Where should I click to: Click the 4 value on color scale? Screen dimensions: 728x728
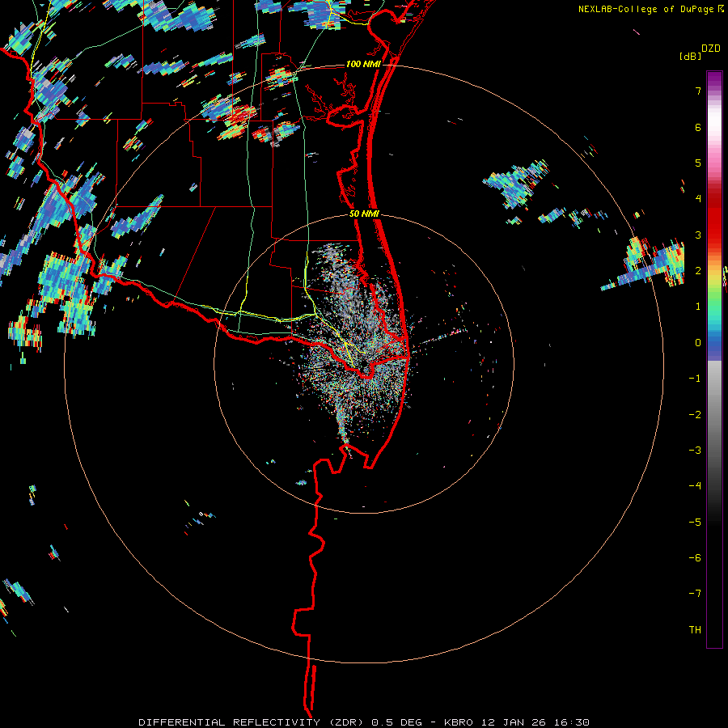(698, 199)
